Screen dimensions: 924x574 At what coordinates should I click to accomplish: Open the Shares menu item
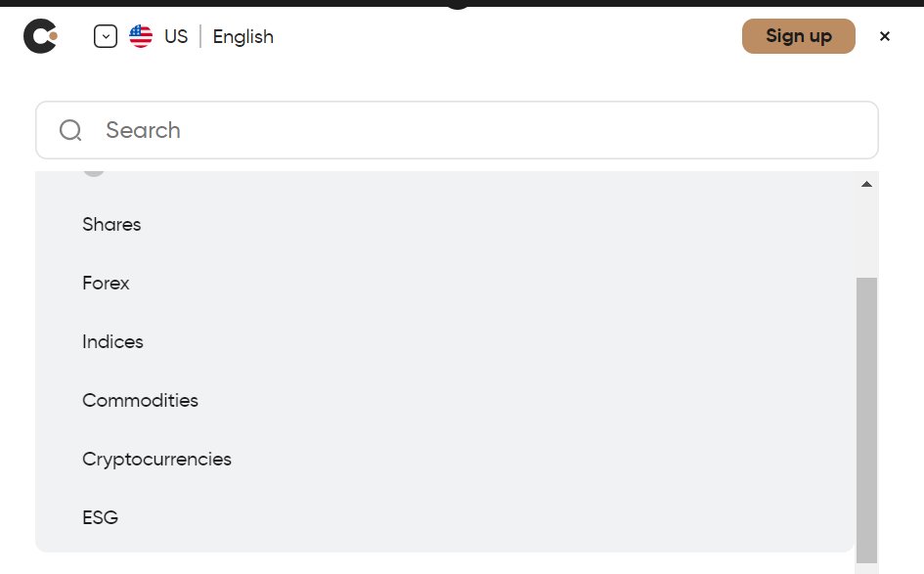tap(112, 225)
